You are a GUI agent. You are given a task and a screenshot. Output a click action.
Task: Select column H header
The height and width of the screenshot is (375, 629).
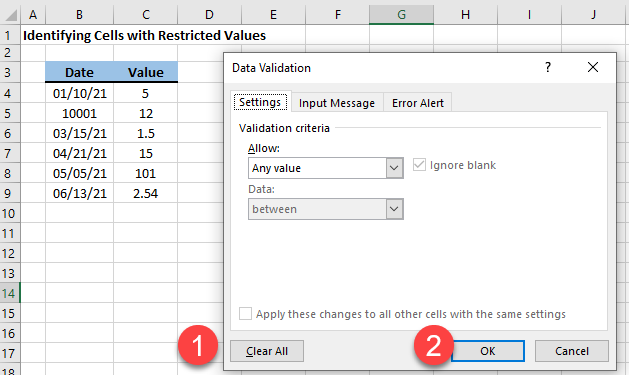pos(465,15)
